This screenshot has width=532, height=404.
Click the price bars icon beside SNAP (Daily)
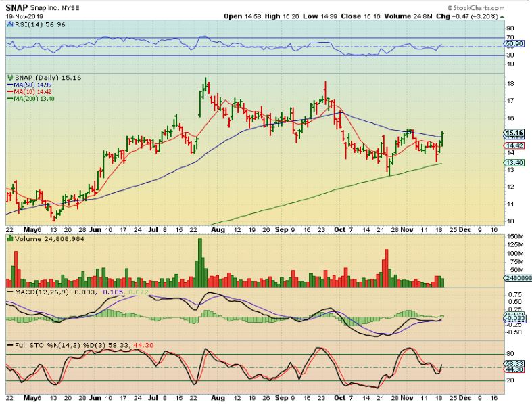(x=10, y=78)
